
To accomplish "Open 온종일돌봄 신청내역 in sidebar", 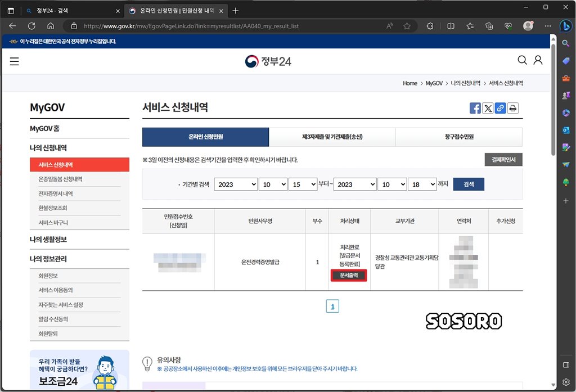I will coord(60,179).
